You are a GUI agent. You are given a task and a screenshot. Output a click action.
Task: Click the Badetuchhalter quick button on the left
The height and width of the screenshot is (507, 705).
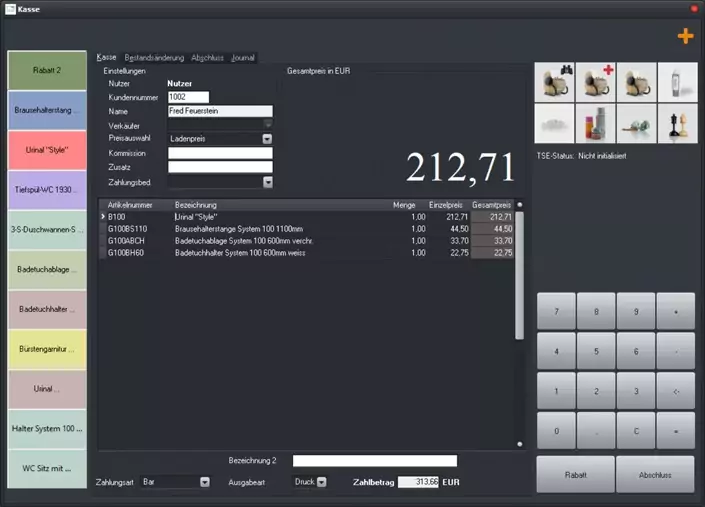click(47, 309)
